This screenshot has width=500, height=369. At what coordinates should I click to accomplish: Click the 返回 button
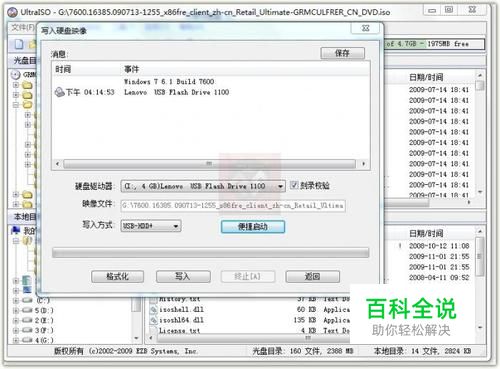312,276
